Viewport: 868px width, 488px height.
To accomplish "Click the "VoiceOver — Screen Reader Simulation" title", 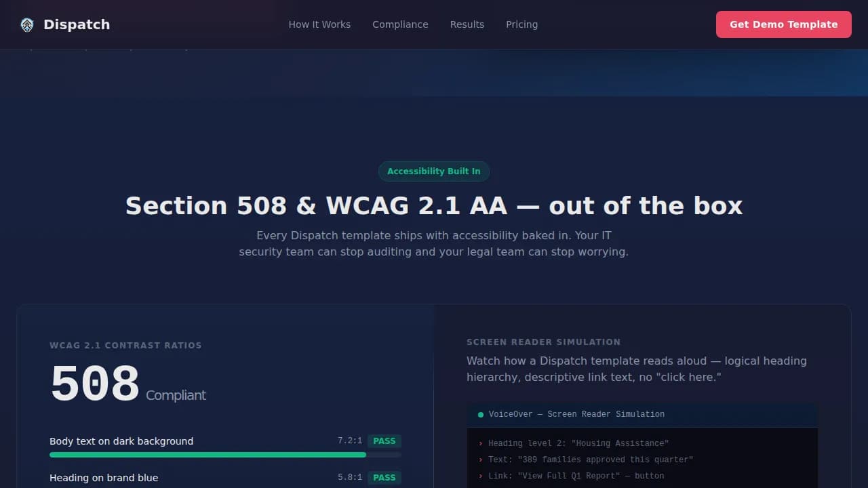I will tap(576, 414).
